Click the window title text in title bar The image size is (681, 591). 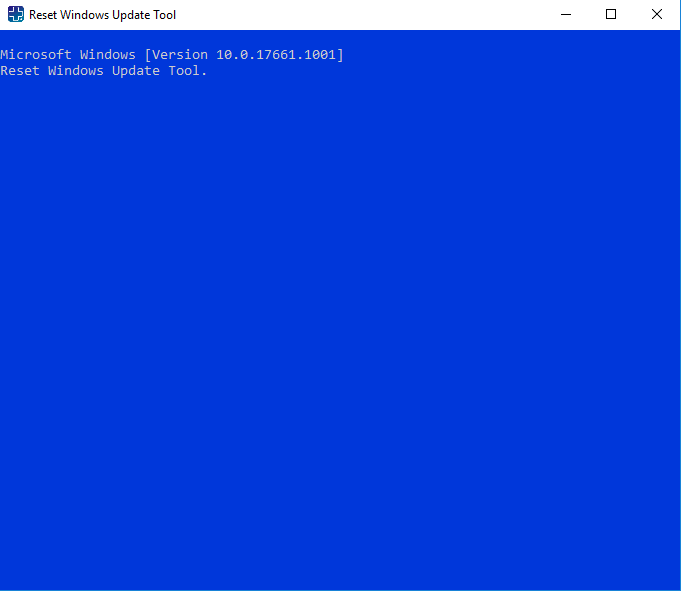pos(102,15)
